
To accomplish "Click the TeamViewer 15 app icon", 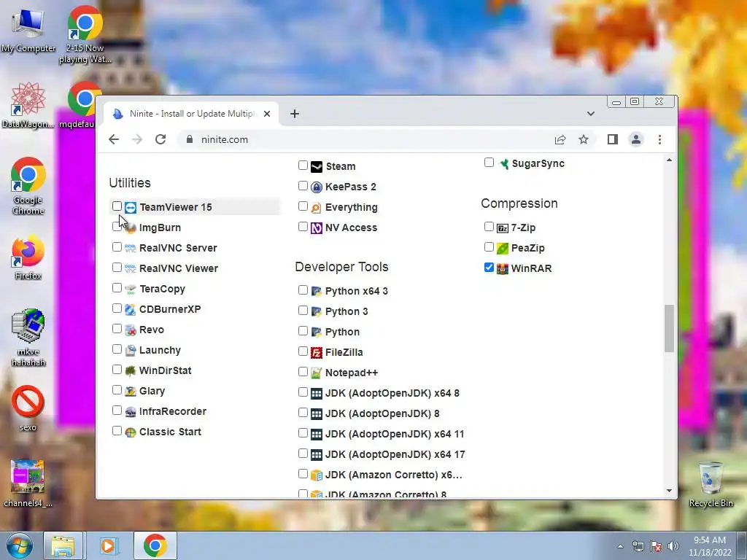I will [x=131, y=208].
